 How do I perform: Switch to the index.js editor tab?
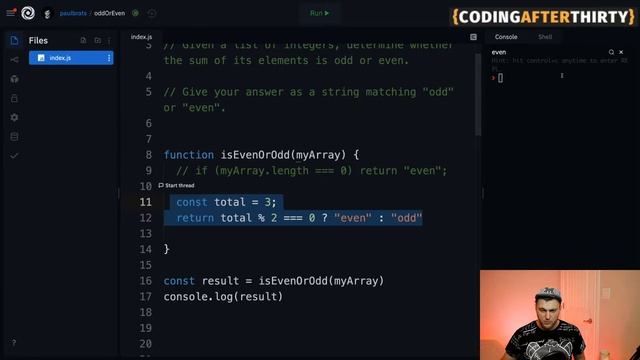coord(141,37)
